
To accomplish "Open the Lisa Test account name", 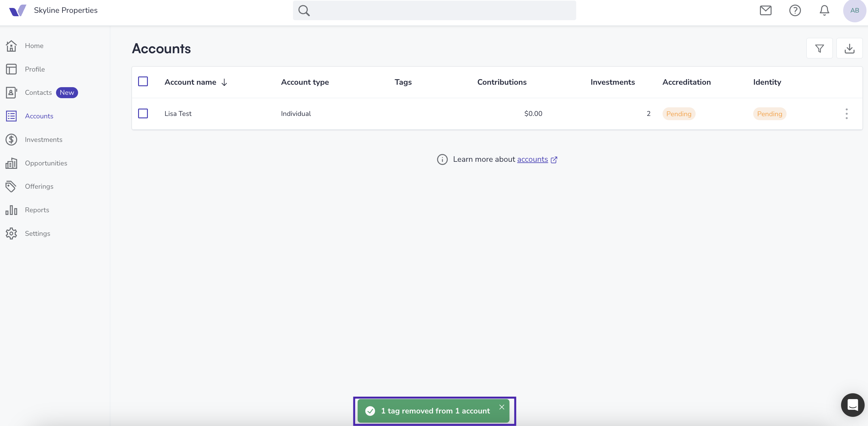I will [178, 114].
